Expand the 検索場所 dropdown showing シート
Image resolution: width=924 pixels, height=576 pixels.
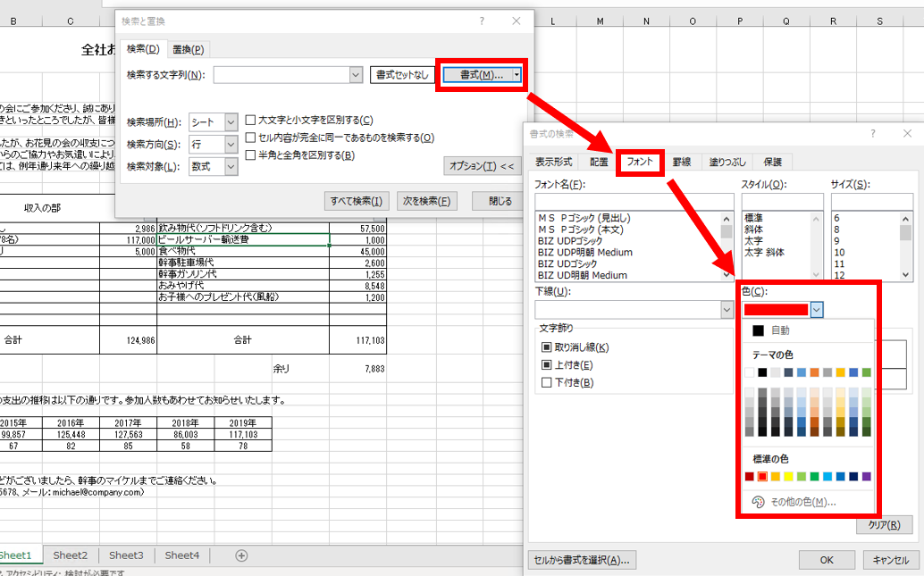(231, 121)
